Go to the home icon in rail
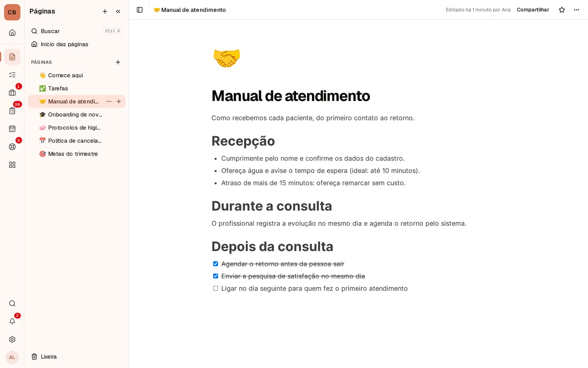588x368 pixels. click(12, 33)
